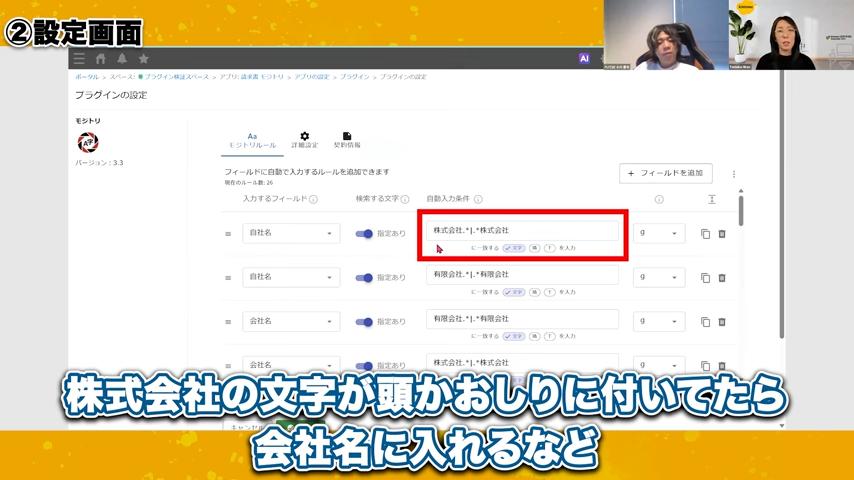Click the 株式会社.*|.*株式会社 pattern input of 自社名
This screenshot has width=854, height=480.
click(x=522, y=230)
